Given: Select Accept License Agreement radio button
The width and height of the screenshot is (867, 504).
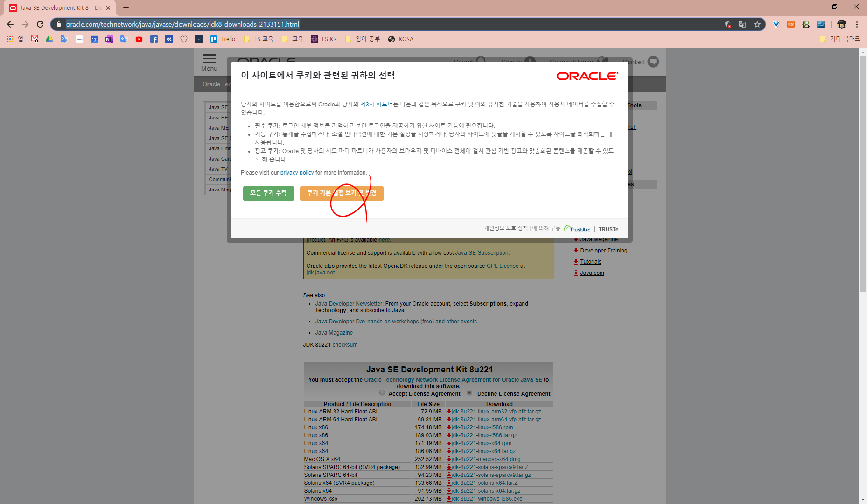Looking at the screenshot, I should click(382, 393).
